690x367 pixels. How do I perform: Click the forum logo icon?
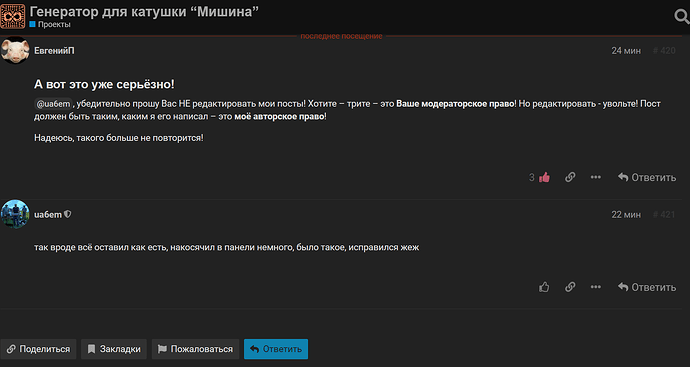[x=13, y=16]
